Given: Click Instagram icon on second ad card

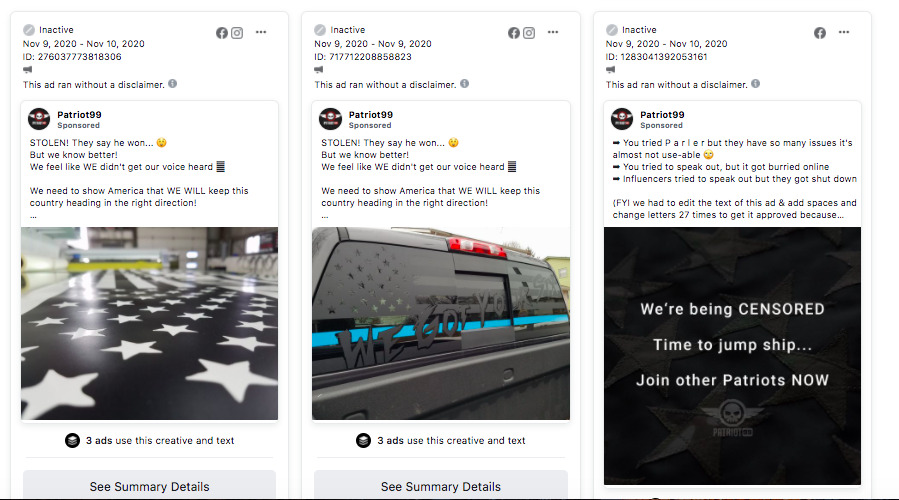Looking at the screenshot, I should coord(529,33).
